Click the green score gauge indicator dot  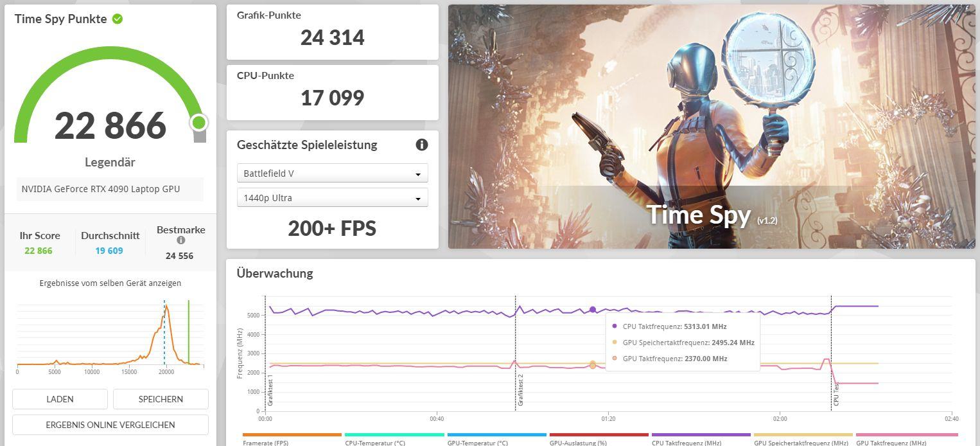tap(198, 122)
